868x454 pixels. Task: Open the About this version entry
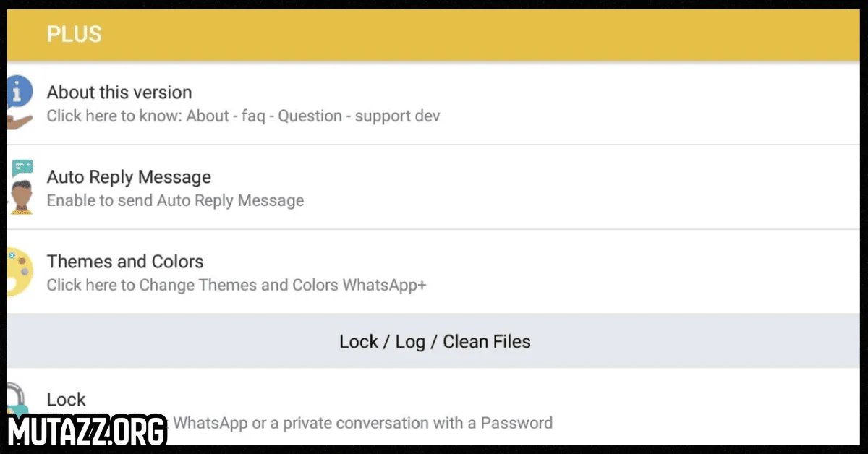119,93
